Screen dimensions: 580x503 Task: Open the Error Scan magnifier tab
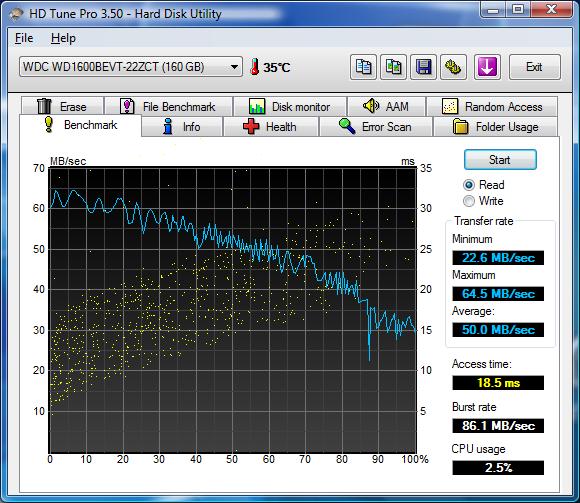(375, 127)
